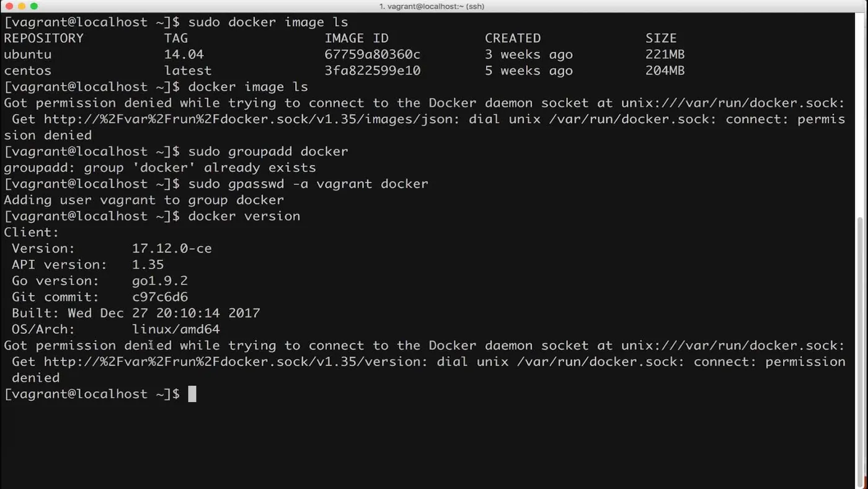Click the Go version go1.9.2 value
The width and height of the screenshot is (868, 489).
coord(160,280)
